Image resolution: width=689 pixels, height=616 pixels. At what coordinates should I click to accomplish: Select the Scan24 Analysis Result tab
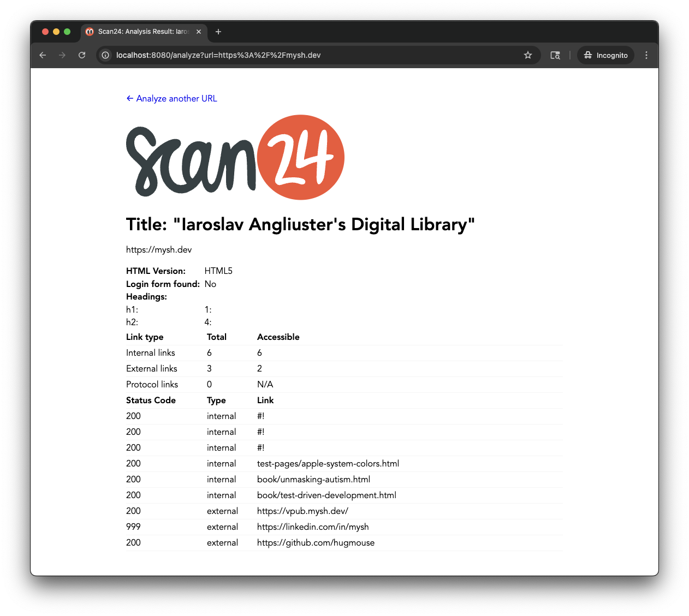coord(144,32)
